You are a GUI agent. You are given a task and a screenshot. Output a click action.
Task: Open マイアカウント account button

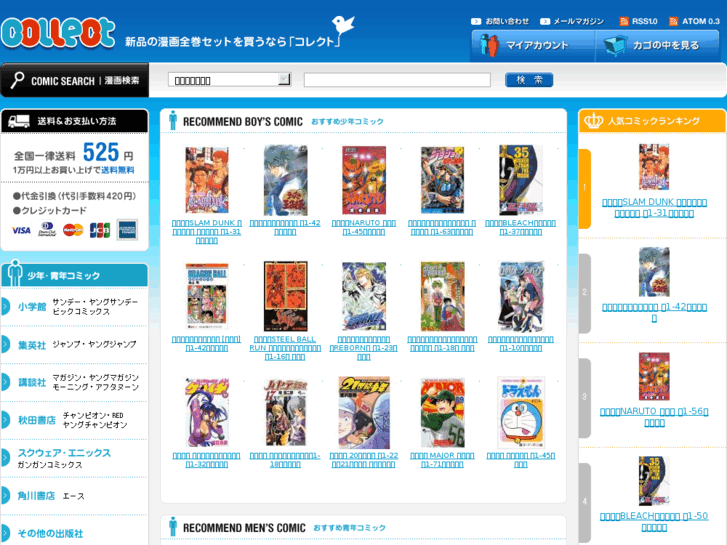click(x=533, y=45)
